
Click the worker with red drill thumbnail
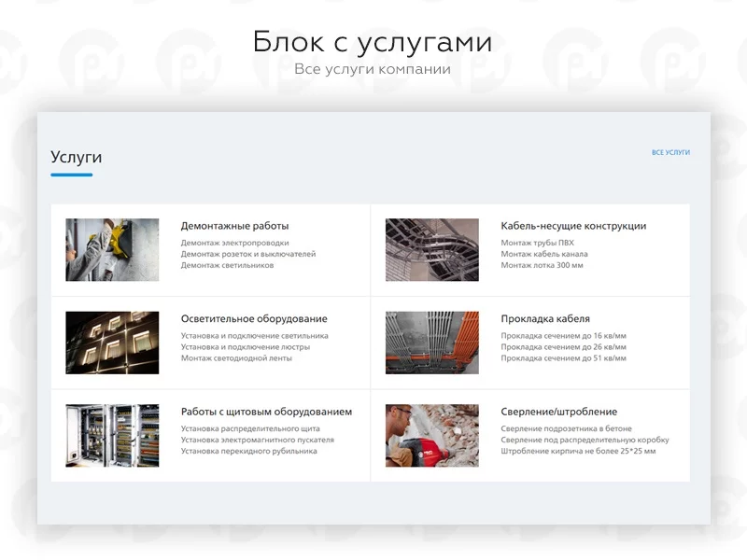(431, 435)
